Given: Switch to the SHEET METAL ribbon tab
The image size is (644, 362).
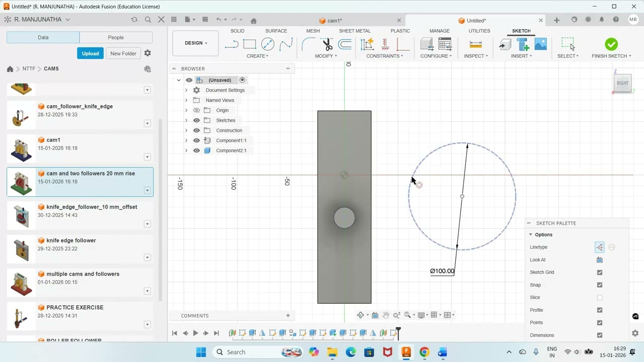Looking at the screenshot, I should pyautogui.click(x=355, y=31).
